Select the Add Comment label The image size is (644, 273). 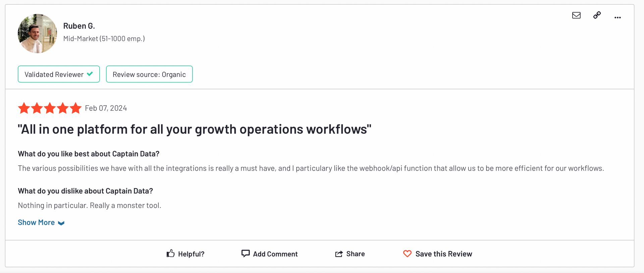[x=275, y=254]
